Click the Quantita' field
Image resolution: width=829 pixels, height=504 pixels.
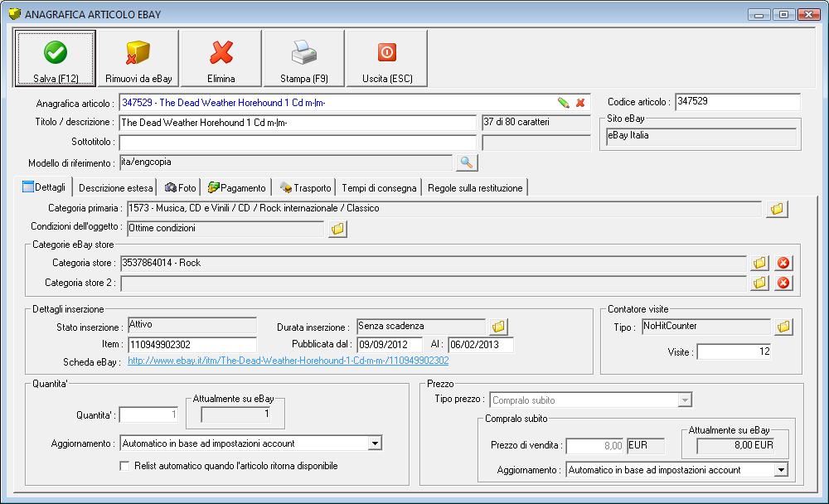click(148, 414)
